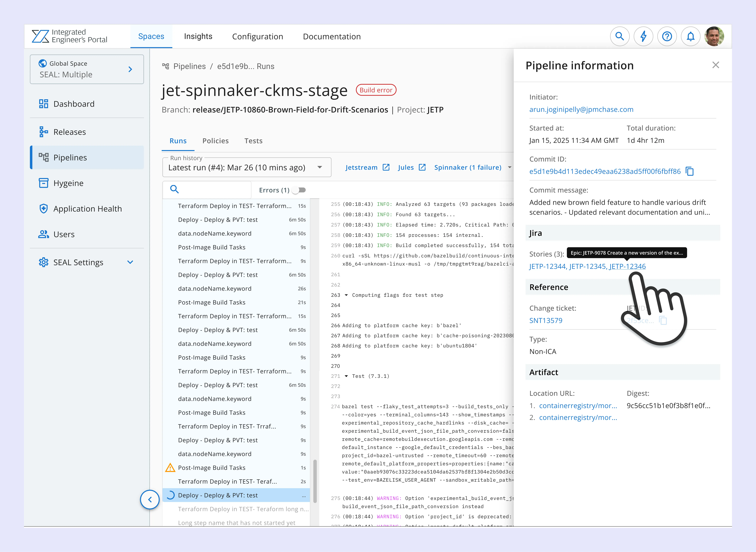Screen dimensions: 756x552
Task: Select the Policies tab
Action: coord(216,141)
